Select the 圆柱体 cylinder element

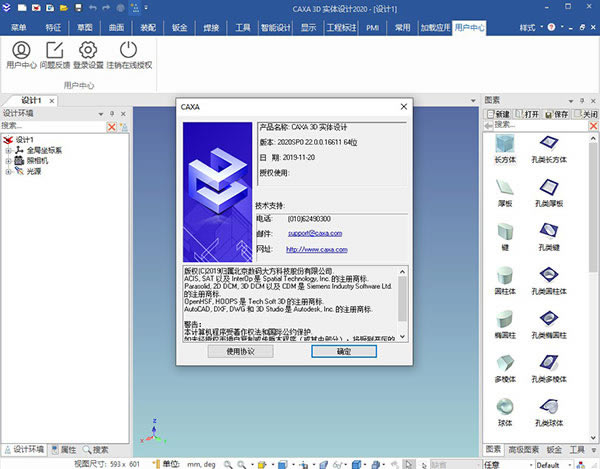coord(505,277)
